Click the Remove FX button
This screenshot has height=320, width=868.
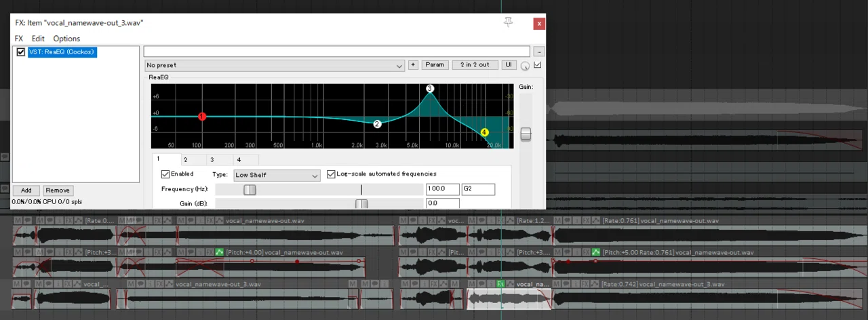point(58,191)
